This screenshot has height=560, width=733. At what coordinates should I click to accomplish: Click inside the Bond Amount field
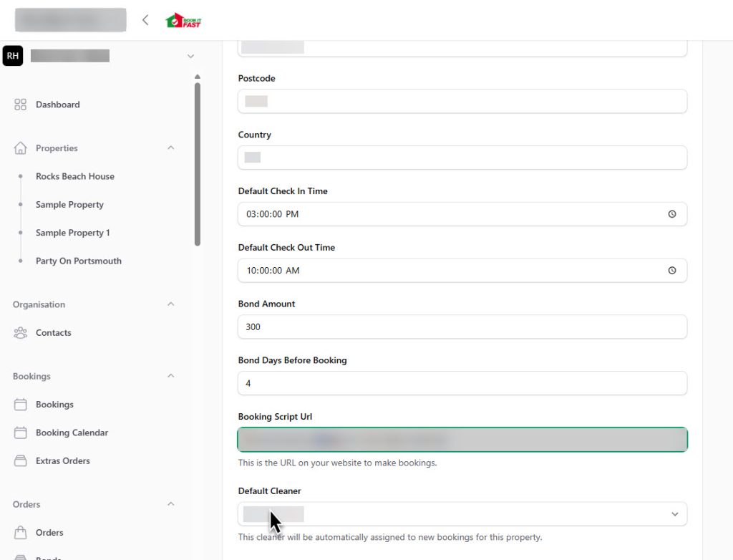pyautogui.click(x=462, y=327)
